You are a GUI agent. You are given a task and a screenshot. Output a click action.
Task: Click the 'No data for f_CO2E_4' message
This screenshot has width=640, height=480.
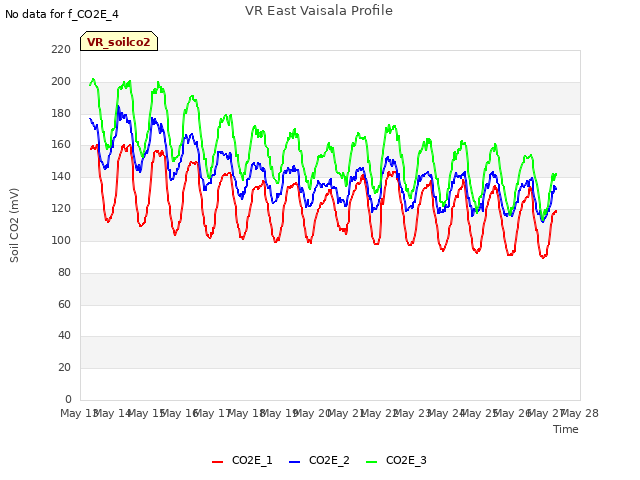point(62,14)
